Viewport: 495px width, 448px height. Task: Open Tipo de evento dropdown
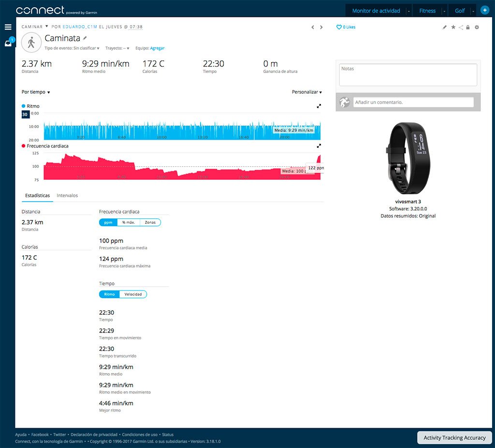(x=72, y=48)
